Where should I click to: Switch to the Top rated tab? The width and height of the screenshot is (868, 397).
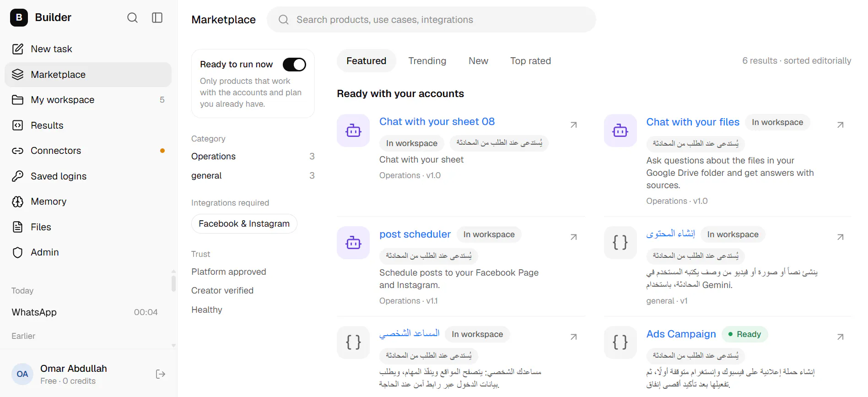(x=531, y=61)
